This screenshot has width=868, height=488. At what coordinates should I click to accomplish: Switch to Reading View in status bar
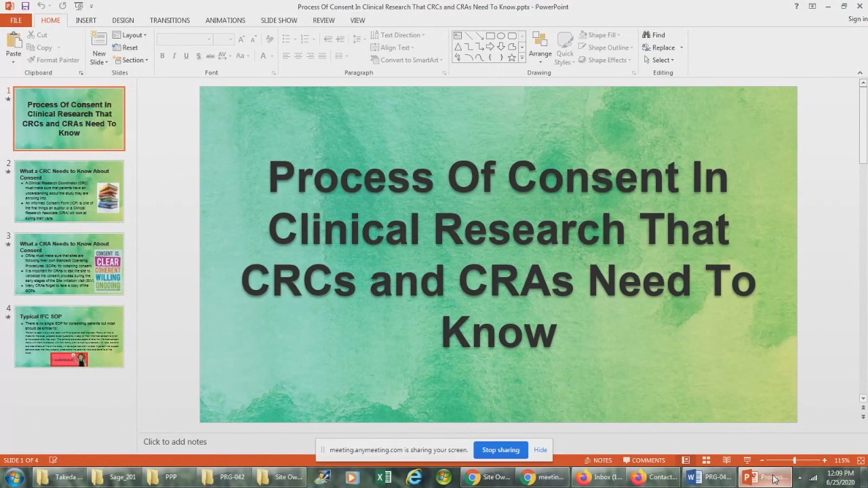tap(726, 460)
